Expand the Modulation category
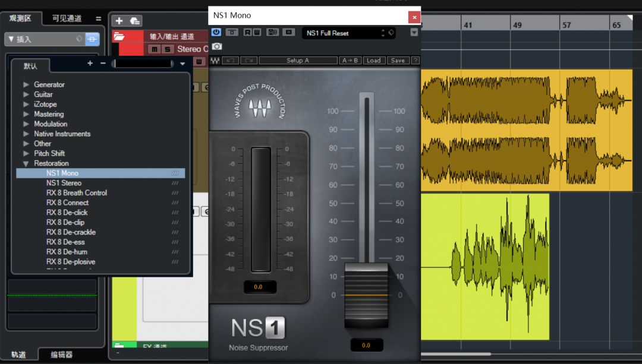Screen dimensions: 642x364 click(x=26, y=124)
